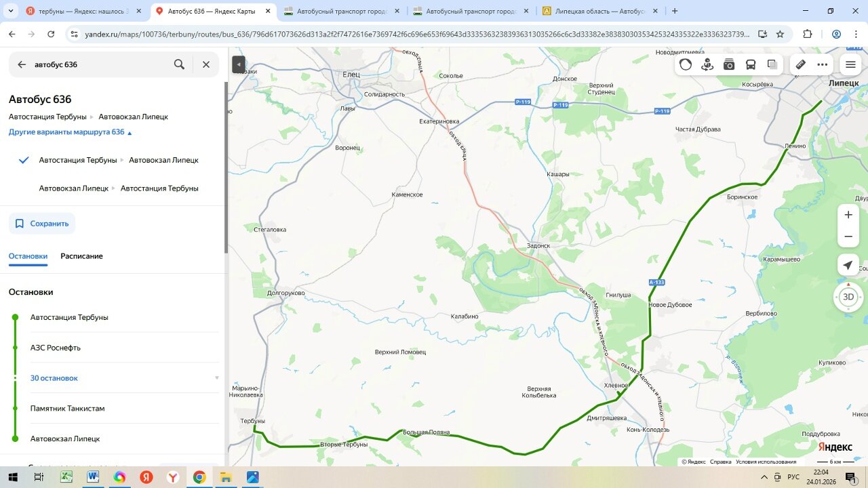Switch to the Расписание tab
This screenshot has height=488, width=868.
[x=81, y=256]
